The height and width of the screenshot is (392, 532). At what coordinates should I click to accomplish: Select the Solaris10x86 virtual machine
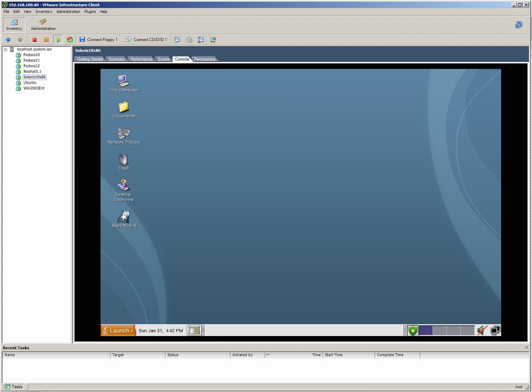(34, 77)
